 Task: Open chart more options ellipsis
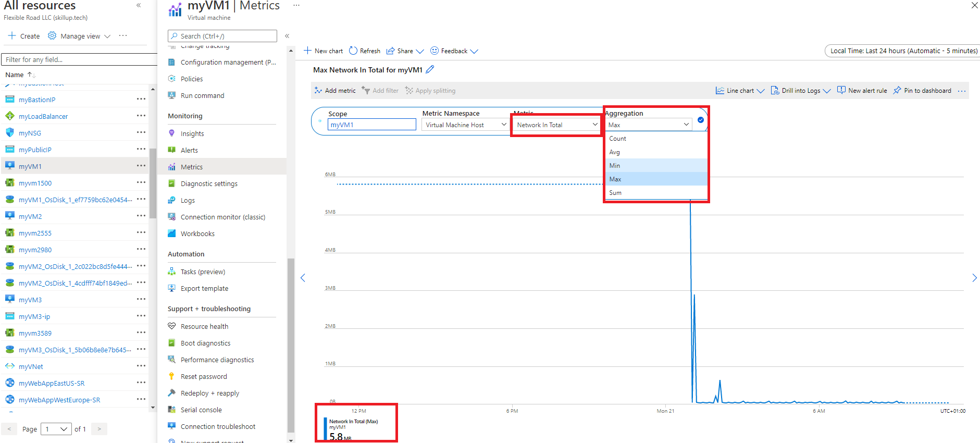pyautogui.click(x=962, y=91)
